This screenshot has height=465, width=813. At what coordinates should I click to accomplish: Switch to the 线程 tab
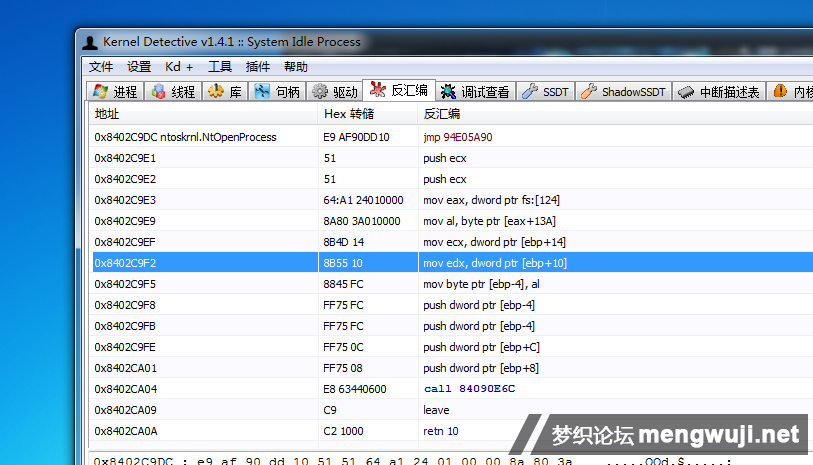(x=173, y=92)
